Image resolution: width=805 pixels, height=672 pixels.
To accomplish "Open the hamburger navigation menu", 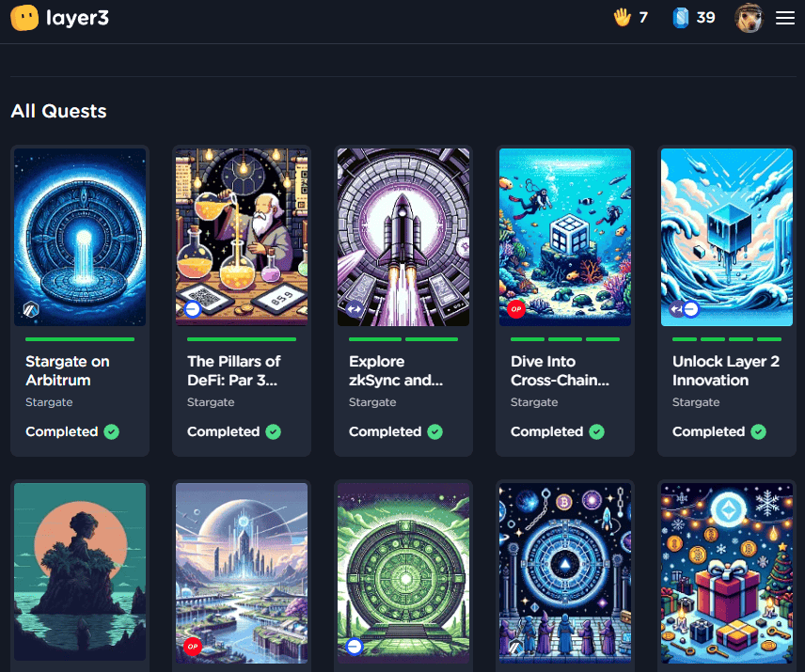I will click(x=784, y=18).
